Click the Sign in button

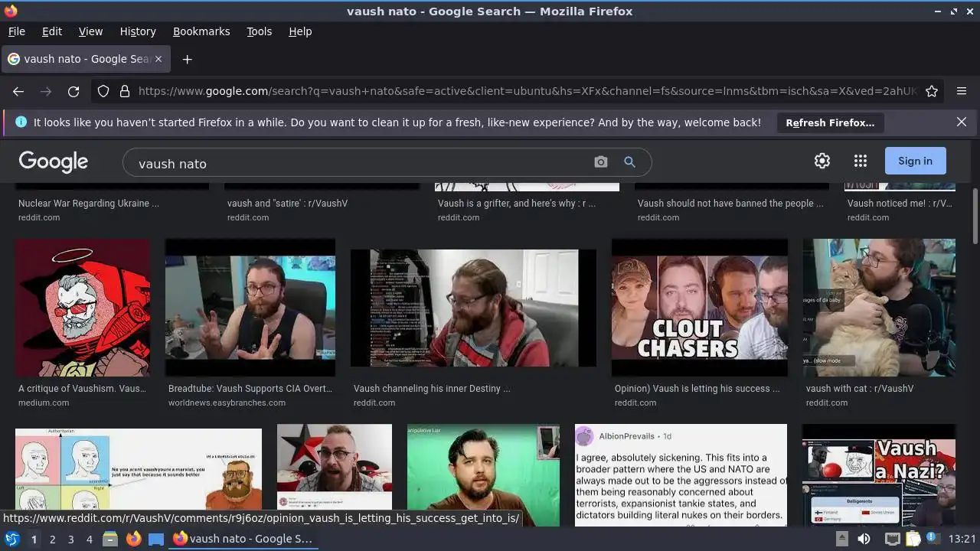pyautogui.click(x=915, y=161)
